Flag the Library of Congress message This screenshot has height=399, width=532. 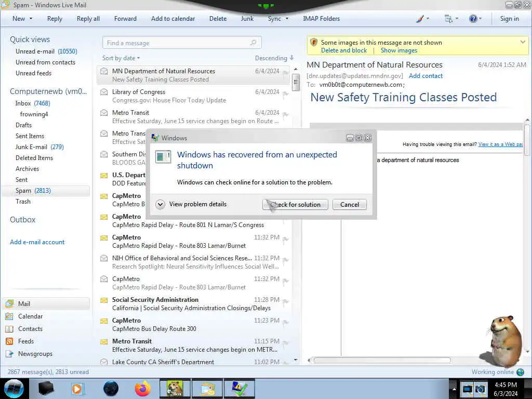tap(285, 94)
